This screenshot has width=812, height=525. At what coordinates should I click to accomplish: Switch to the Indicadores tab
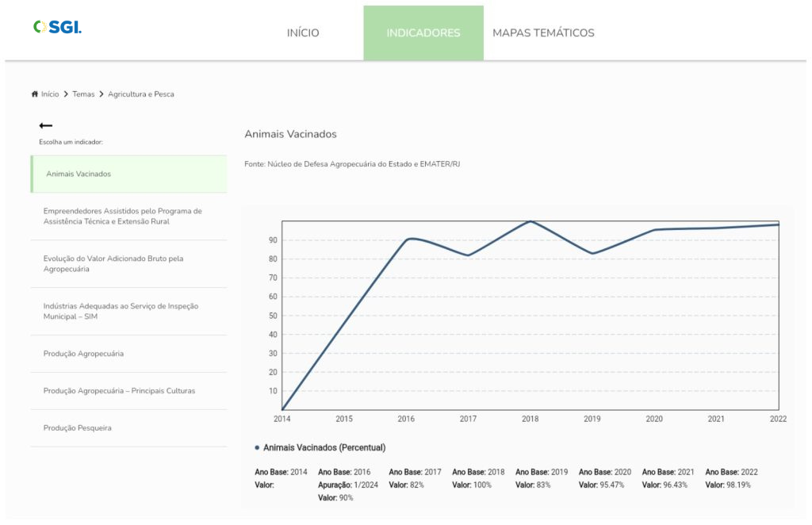click(423, 33)
